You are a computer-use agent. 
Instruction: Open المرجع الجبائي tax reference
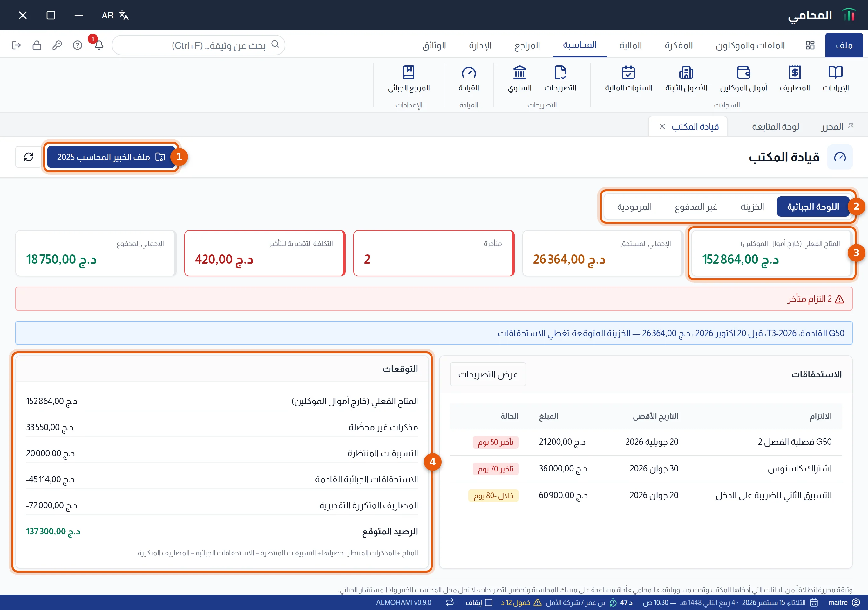(x=409, y=78)
